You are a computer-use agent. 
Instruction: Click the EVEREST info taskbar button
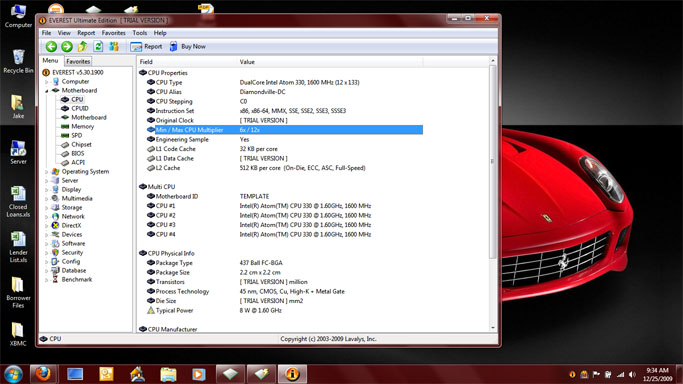(292, 374)
